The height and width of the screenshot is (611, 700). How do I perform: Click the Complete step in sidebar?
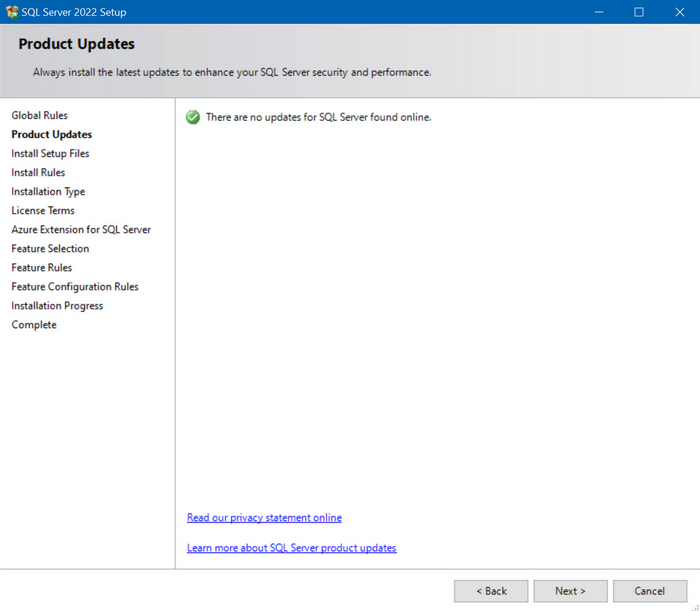pos(34,325)
